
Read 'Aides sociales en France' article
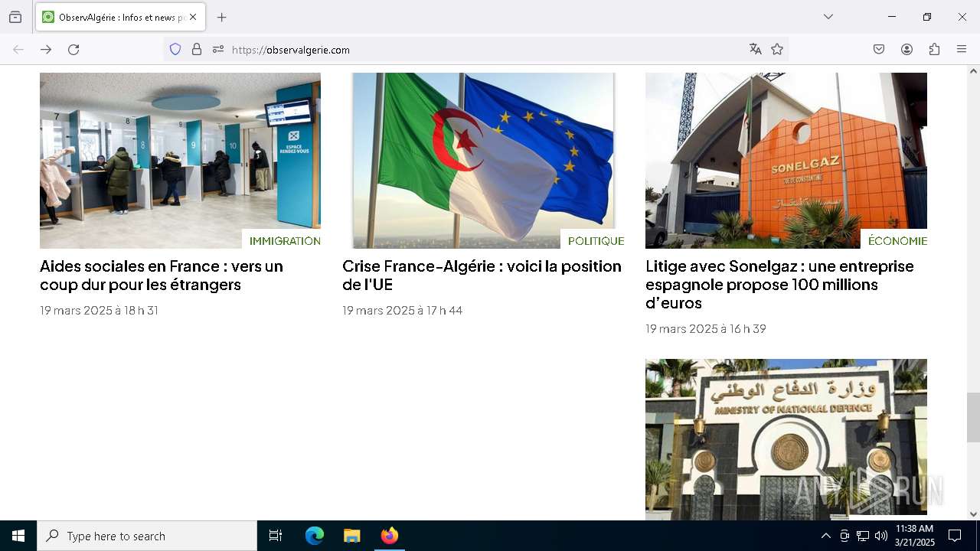click(162, 275)
